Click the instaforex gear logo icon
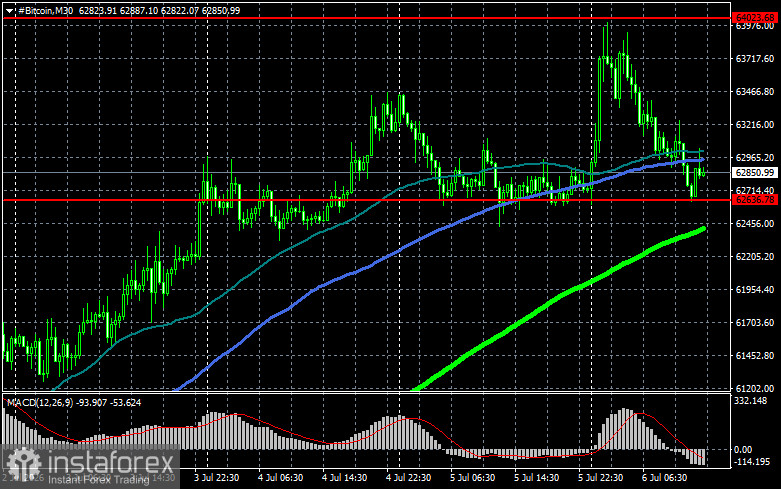 pyautogui.click(x=23, y=465)
